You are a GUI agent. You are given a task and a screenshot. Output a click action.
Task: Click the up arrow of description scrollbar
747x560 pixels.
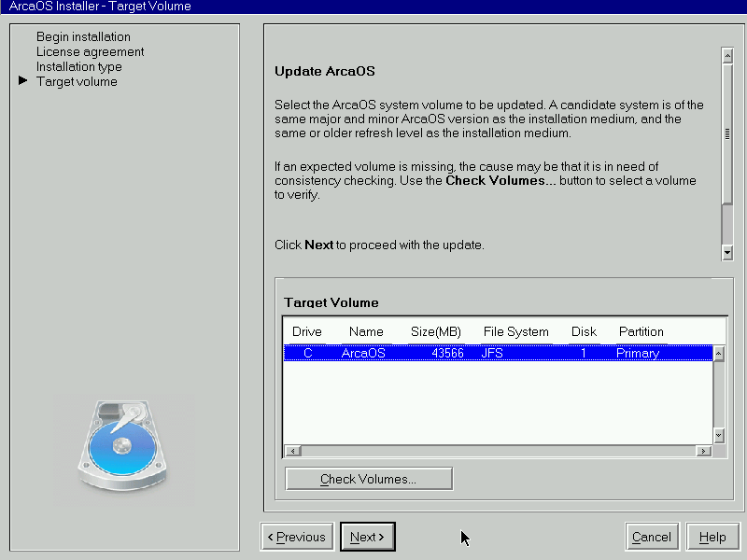click(727, 56)
